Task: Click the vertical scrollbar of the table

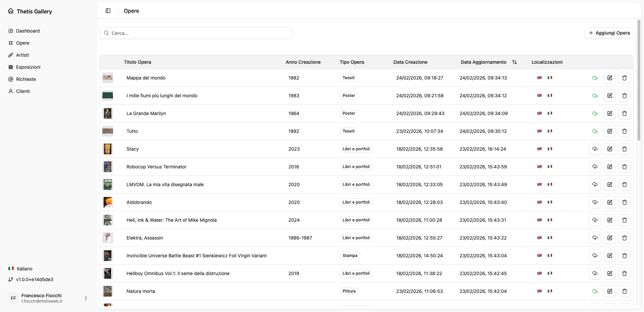Action: point(639,81)
